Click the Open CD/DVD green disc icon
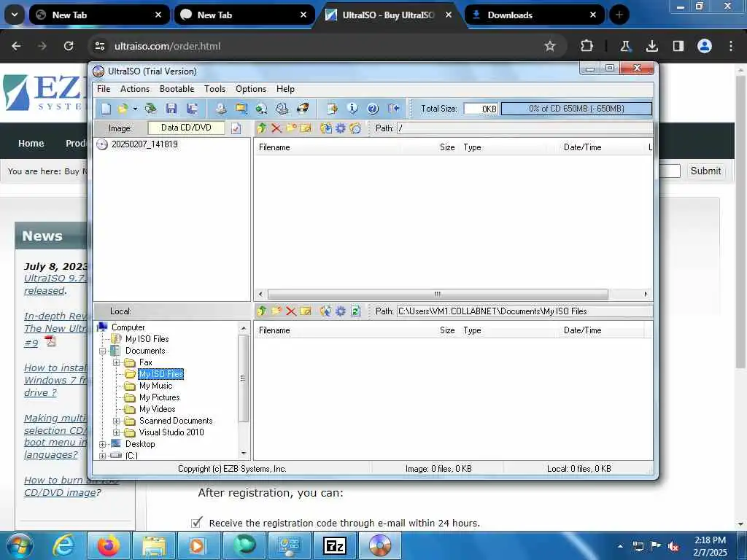The image size is (747, 560). tap(150, 109)
